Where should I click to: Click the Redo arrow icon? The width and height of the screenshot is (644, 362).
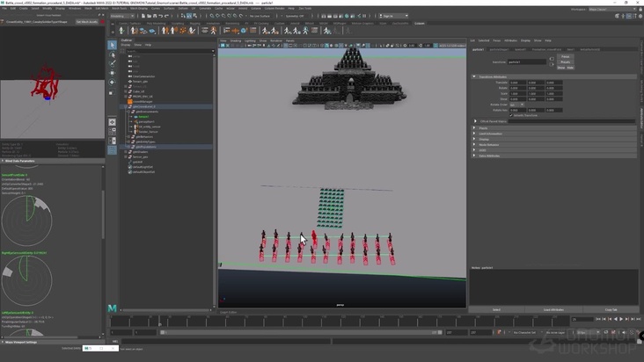tap(166, 16)
